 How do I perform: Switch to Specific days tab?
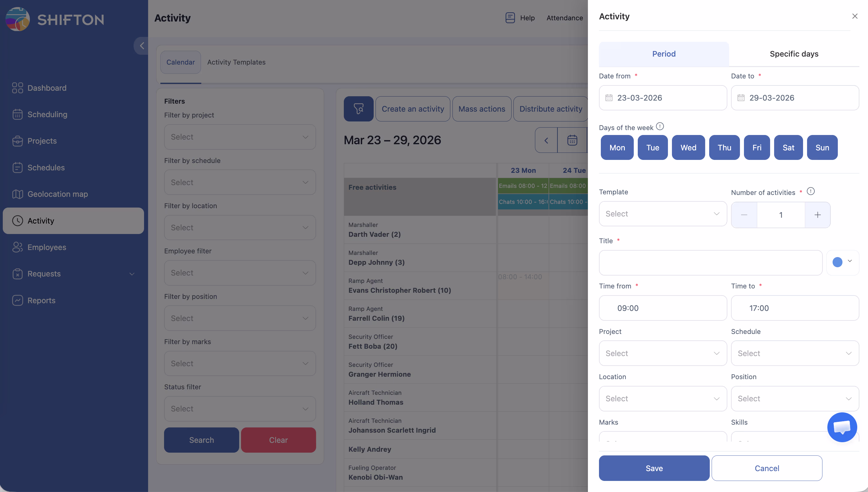(x=794, y=54)
